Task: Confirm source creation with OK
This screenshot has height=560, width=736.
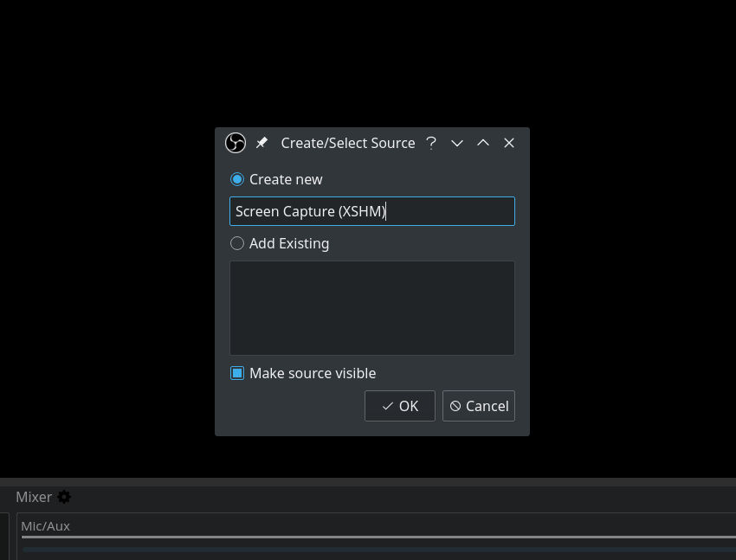Action: pyautogui.click(x=399, y=405)
